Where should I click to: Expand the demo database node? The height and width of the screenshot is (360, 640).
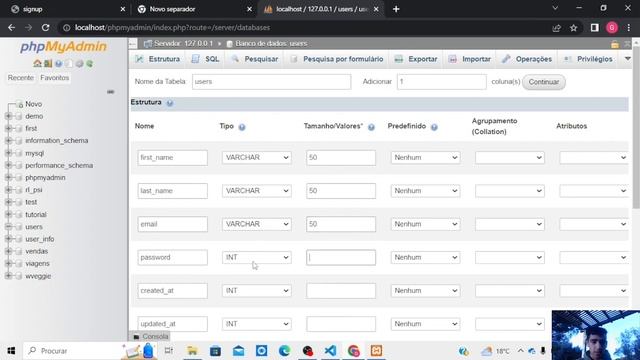[x=8, y=116]
